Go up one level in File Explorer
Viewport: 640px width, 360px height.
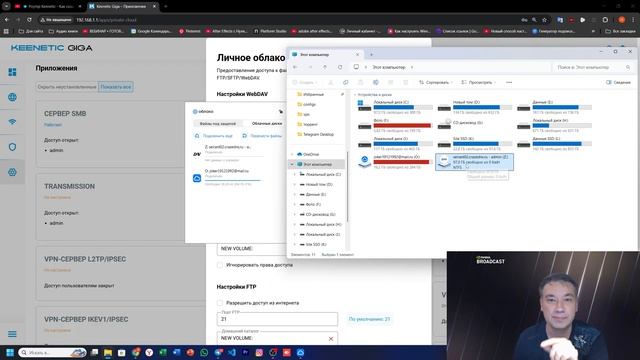[x=325, y=67]
